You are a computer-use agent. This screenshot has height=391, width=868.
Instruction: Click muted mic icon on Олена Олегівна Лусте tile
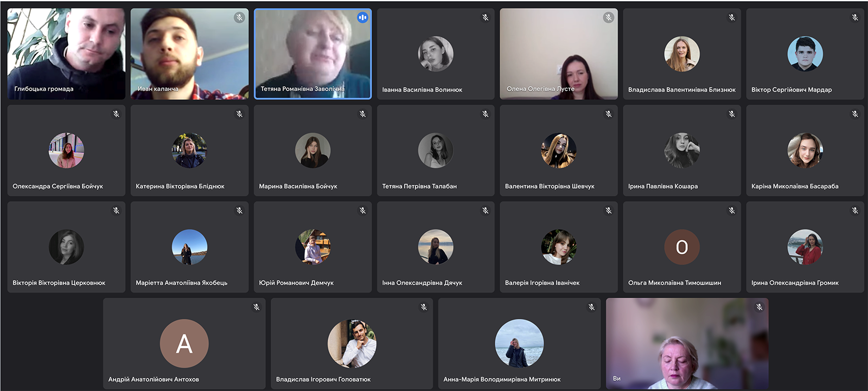tap(609, 17)
